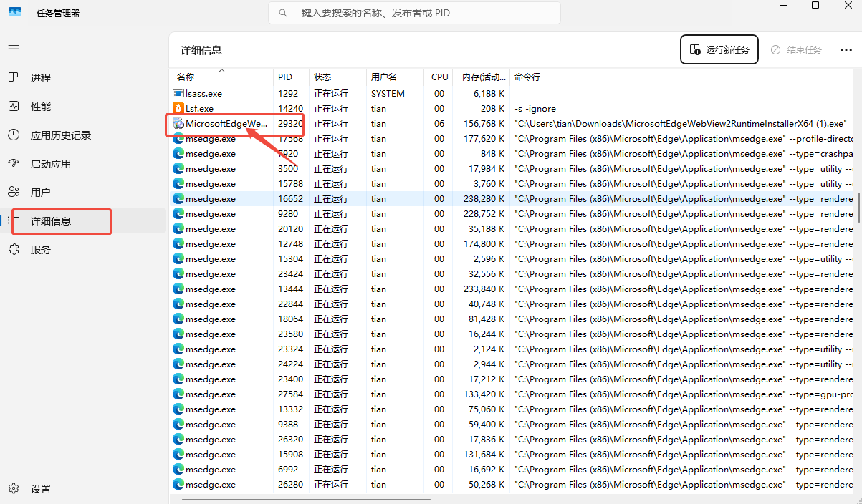The height and width of the screenshot is (504, 862).
Task: Click the '-s -ignore' command line cell
Action: click(x=535, y=108)
